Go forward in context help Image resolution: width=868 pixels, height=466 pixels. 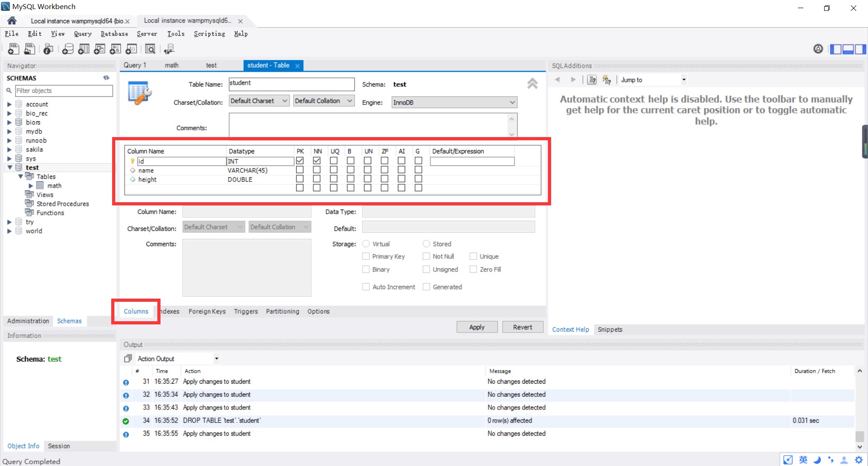(573, 80)
